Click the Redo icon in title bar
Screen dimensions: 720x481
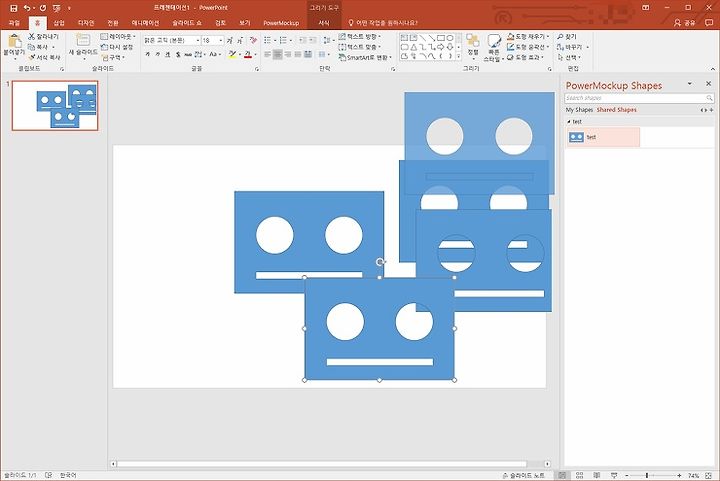(x=43, y=8)
